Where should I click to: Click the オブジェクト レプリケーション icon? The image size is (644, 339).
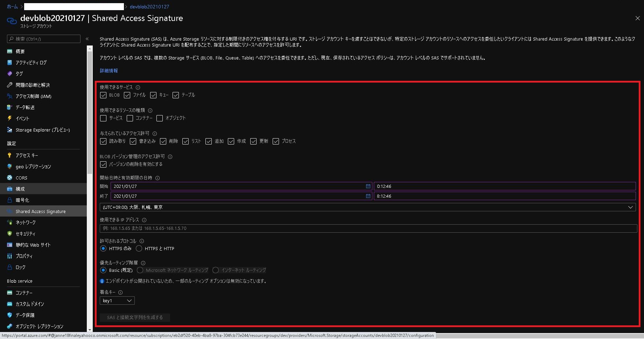[x=10, y=326]
